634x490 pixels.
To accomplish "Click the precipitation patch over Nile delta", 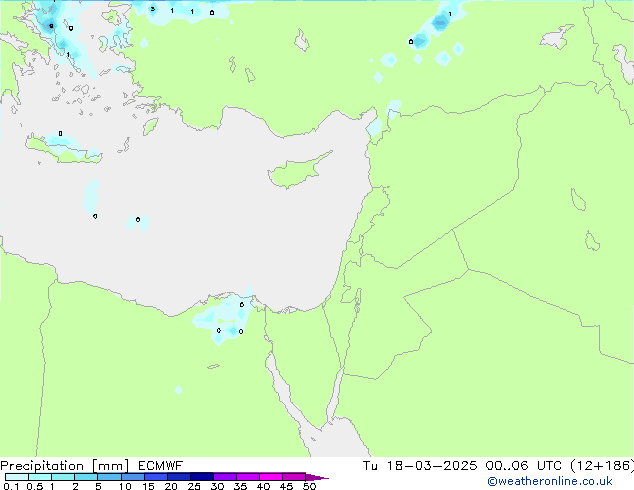I will (225, 316).
